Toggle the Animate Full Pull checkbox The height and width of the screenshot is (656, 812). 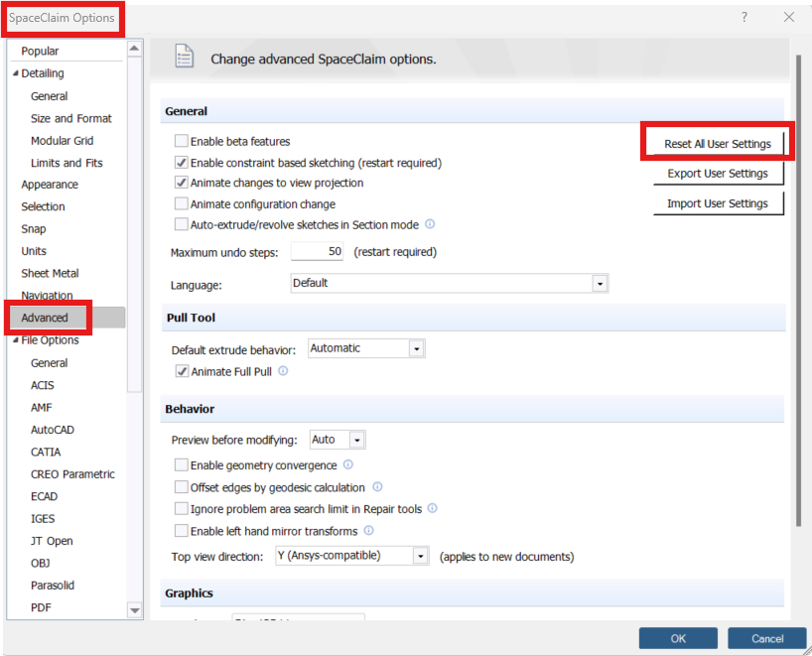pos(182,371)
